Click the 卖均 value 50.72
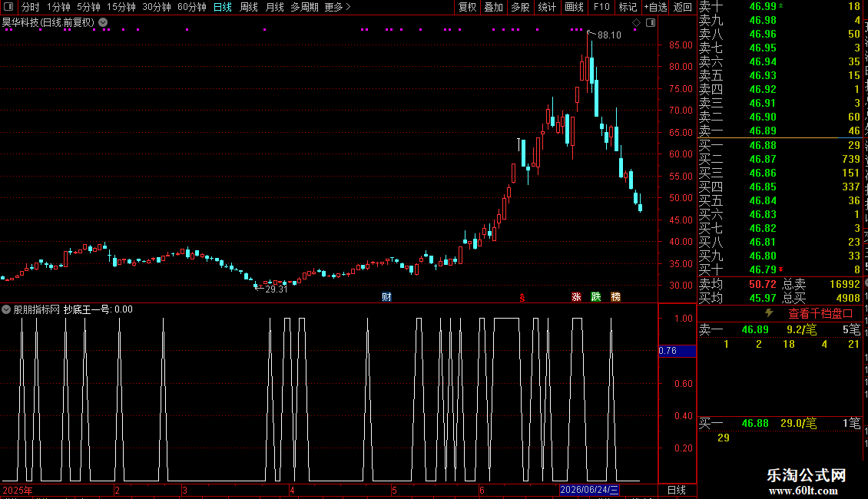 point(763,284)
